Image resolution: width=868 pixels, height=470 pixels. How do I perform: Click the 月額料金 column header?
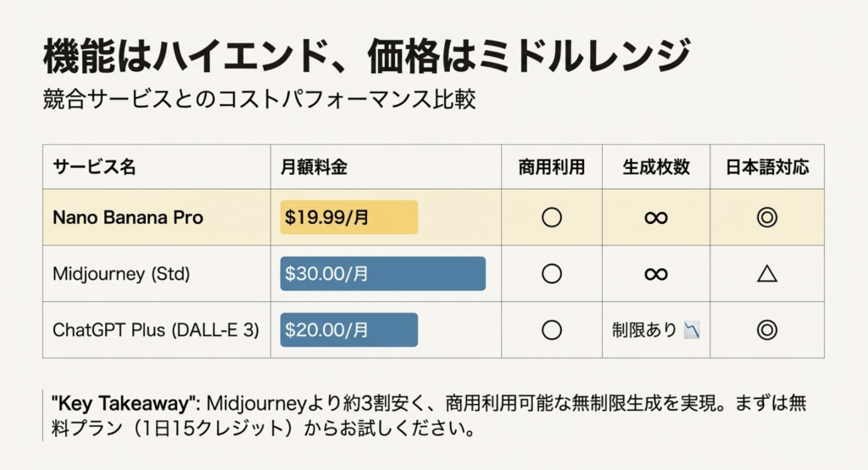coord(314,167)
